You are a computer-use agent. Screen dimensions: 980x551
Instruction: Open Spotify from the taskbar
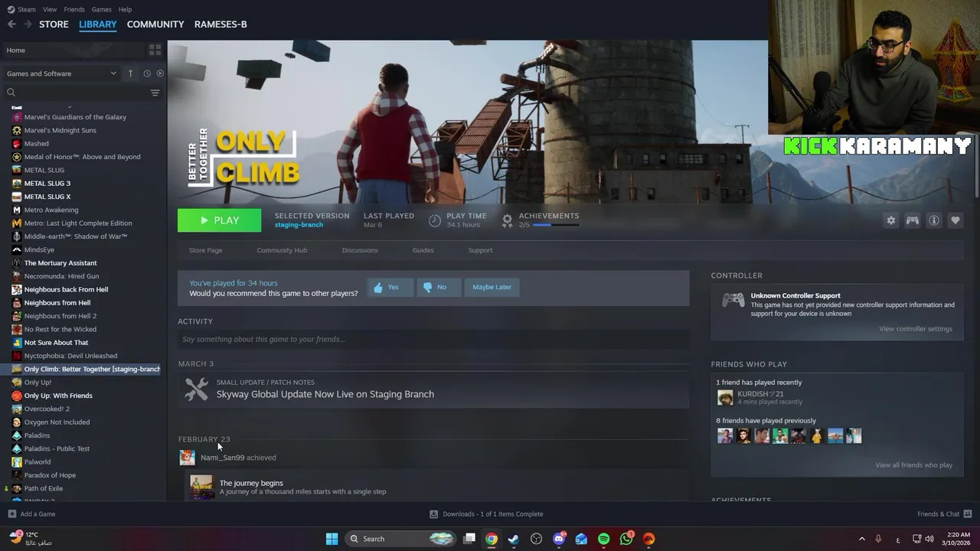604,539
